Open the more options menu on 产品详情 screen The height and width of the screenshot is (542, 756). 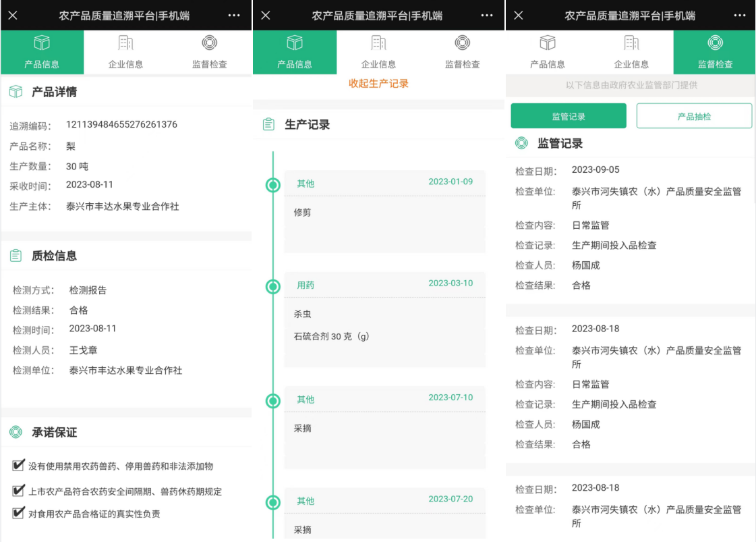pyautogui.click(x=233, y=16)
